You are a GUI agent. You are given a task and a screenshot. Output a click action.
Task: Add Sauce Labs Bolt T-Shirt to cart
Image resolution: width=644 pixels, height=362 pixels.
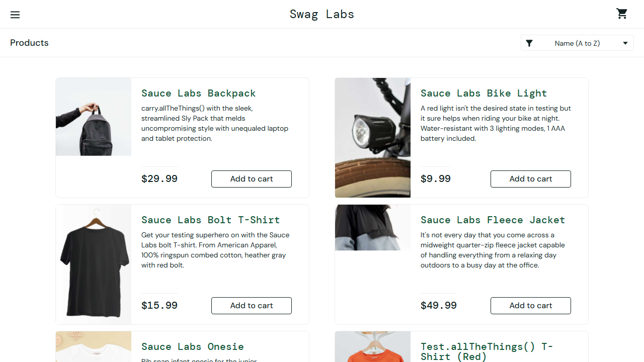point(252,306)
